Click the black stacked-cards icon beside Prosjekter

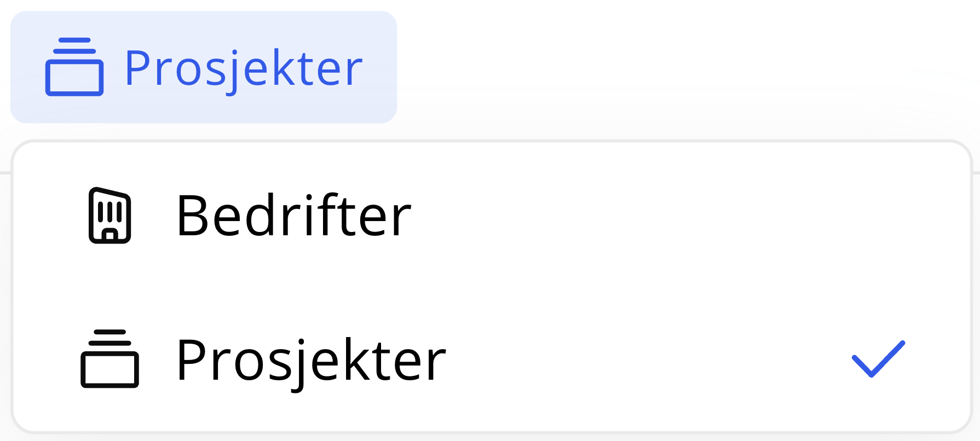click(x=109, y=359)
